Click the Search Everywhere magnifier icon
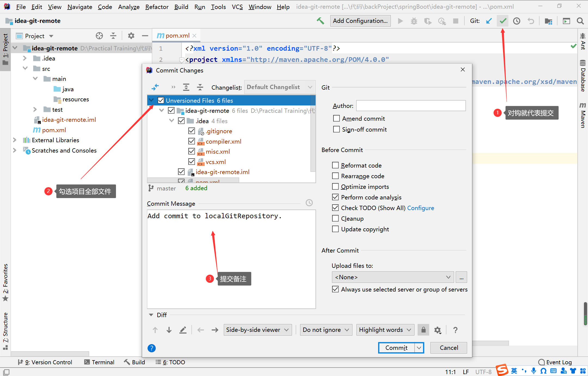This screenshot has height=376, width=588. pos(580,21)
